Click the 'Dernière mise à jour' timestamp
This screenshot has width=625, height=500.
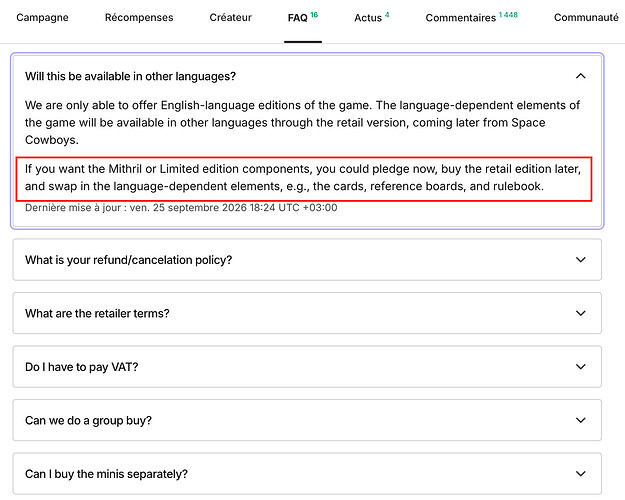click(x=181, y=208)
